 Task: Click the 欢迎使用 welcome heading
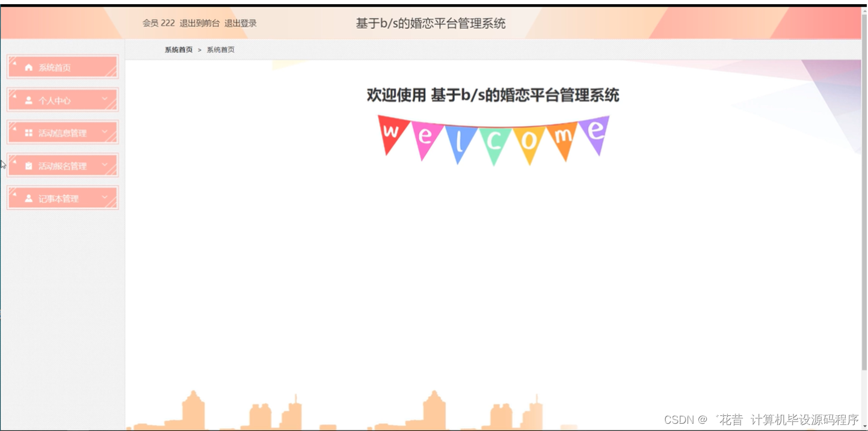(493, 95)
